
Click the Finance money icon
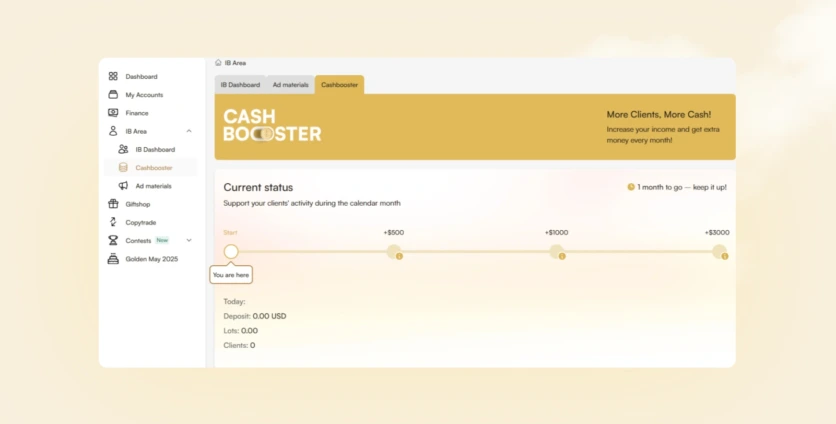tap(113, 113)
